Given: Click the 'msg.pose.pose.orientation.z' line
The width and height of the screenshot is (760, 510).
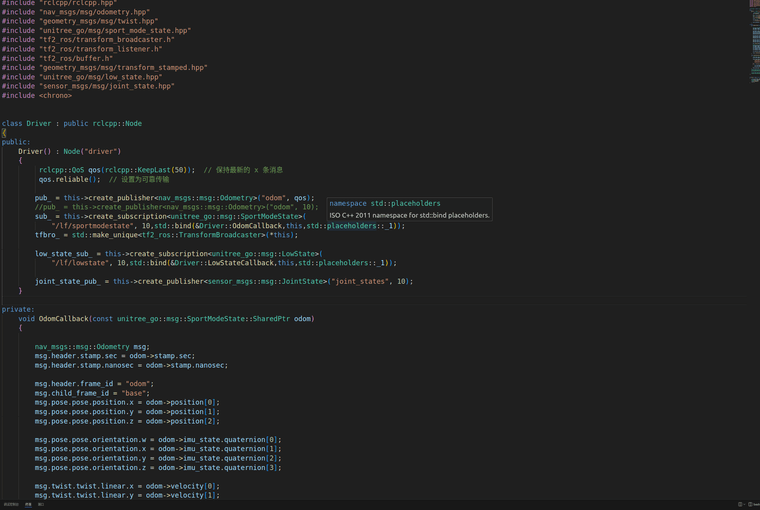Looking at the screenshot, I should tap(158, 468).
